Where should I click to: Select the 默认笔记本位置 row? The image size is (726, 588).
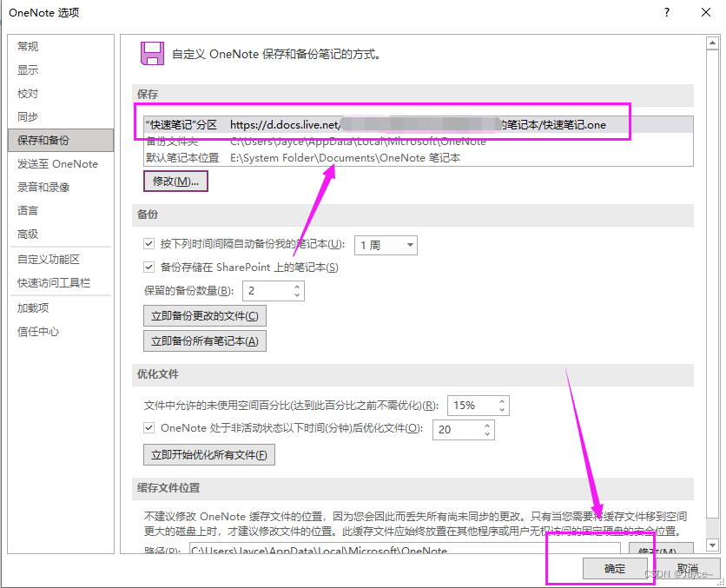(418, 158)
